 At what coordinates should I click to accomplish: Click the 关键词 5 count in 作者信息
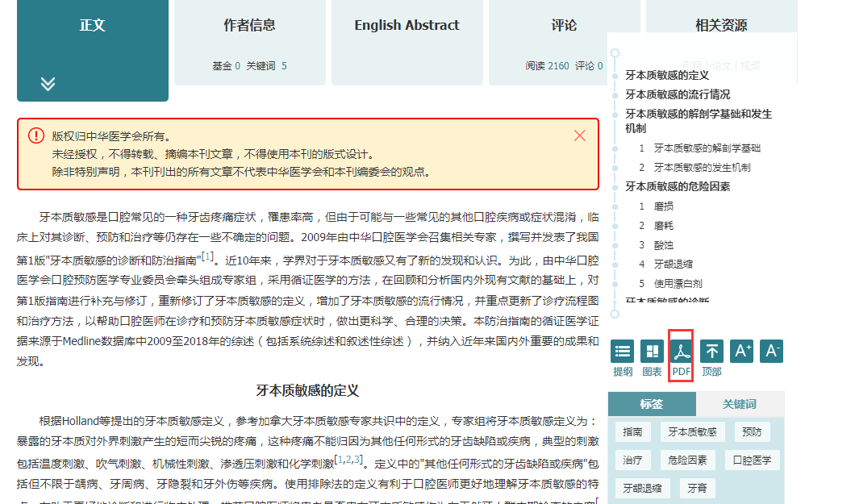[266, 66]
